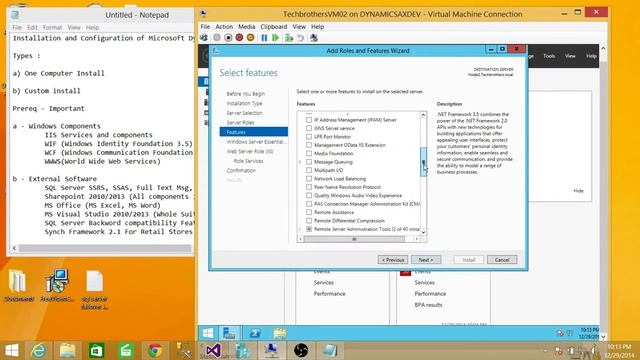Viewport: 640px width, 360px height.
Task: Open Internet Explorer from host taskbar
Action: pyautogui.click(x=39, y=350)
